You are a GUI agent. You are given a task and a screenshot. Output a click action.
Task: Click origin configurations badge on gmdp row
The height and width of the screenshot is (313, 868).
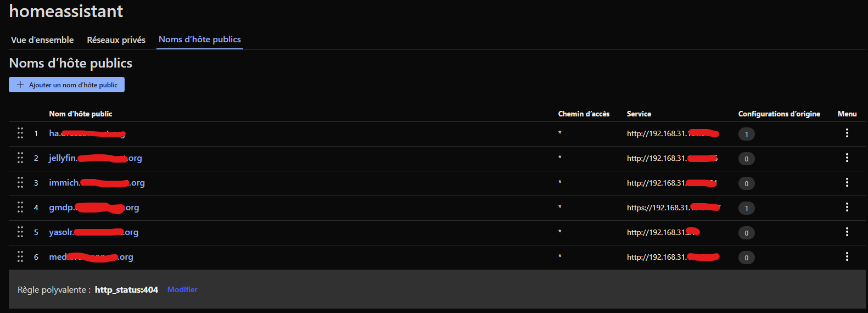coord(746,208)
